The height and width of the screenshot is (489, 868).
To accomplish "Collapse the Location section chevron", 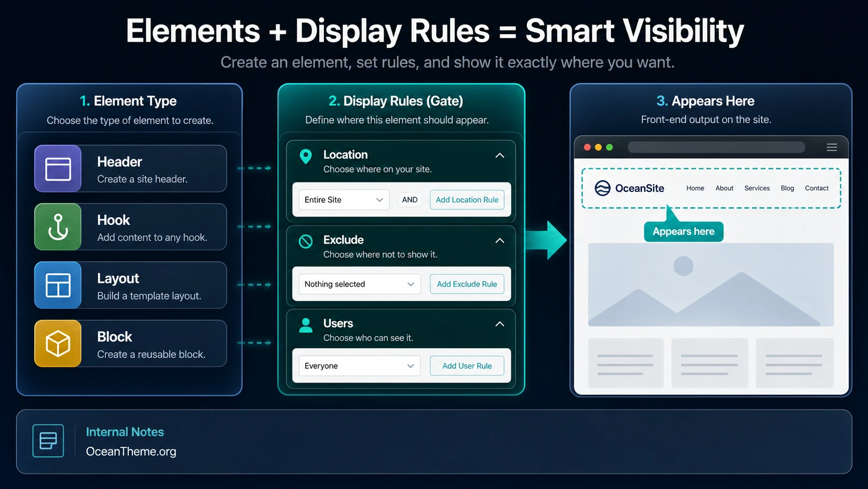I will 500,155.
